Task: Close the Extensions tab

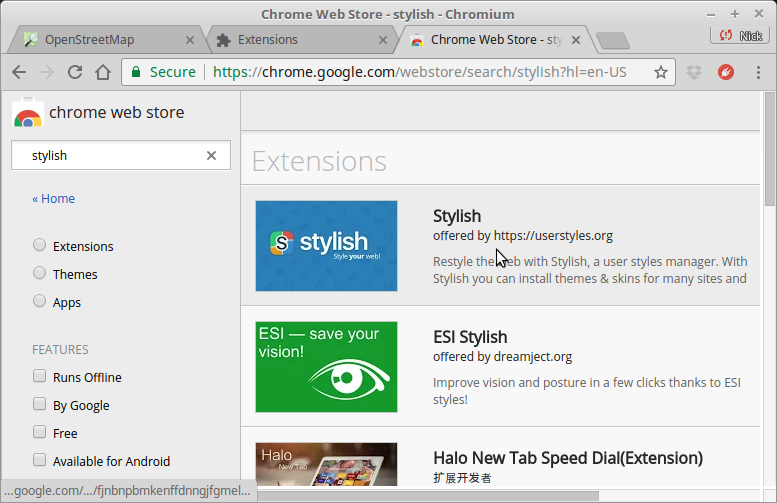Action: (x=383, y=40)
